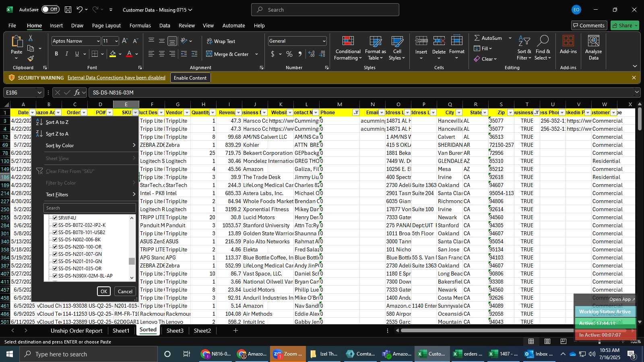The height and width of the screenshot is (362, 644).
Task: Open Find & Select
Action: 543,48
